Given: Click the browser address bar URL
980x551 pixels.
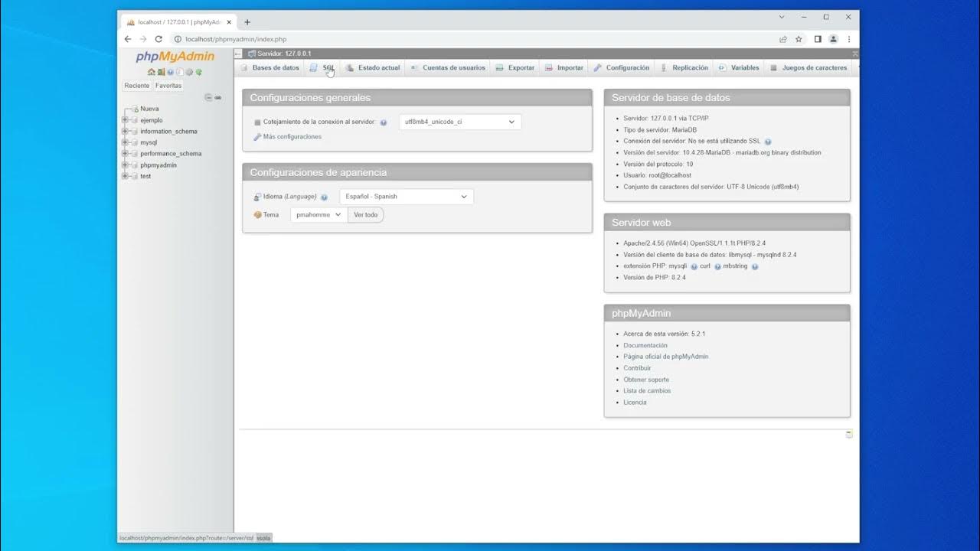Looking at the screenshot, I should [236, 39].
